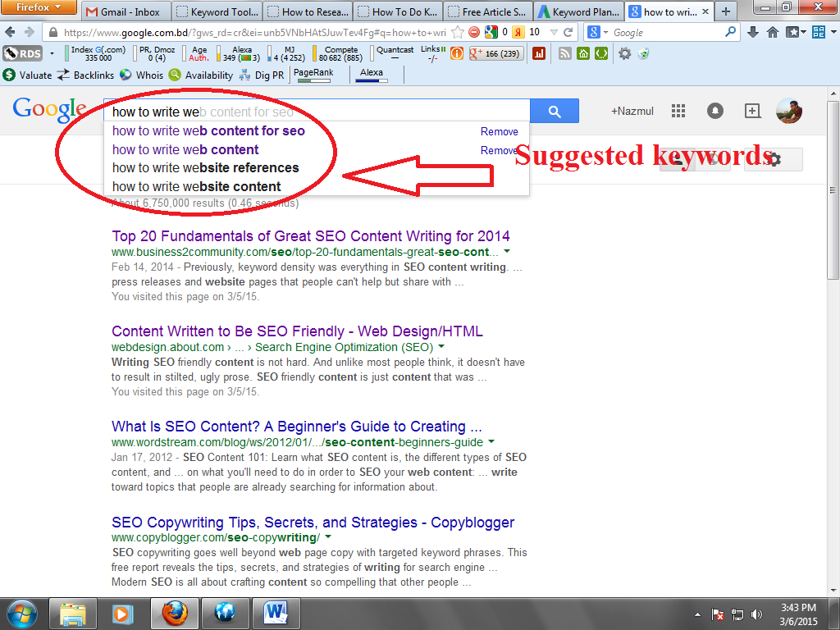Image resolution: width=840 pixels, height=630 pixels.
Task: Click the Google share plus box icon
Action: coord(752,111)
